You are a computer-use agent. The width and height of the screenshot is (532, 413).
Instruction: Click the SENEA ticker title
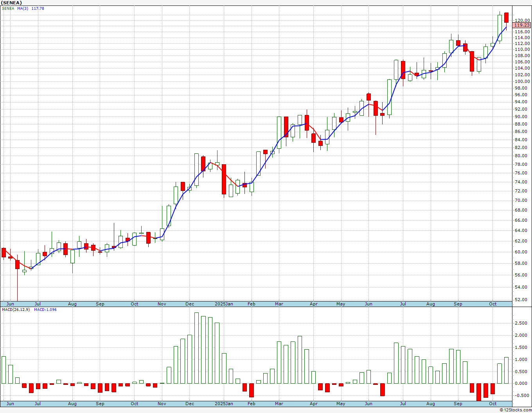[x=11, y=3]
